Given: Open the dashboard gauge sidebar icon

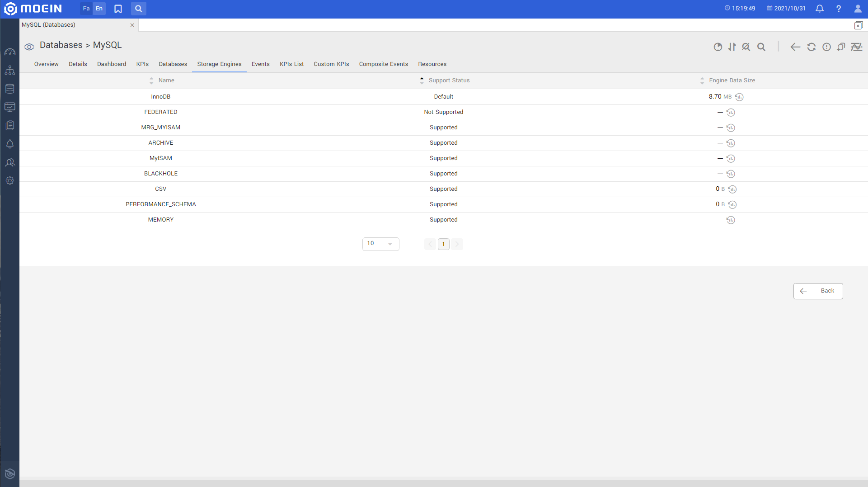Looking at the screenshot, I should [10, 52].
